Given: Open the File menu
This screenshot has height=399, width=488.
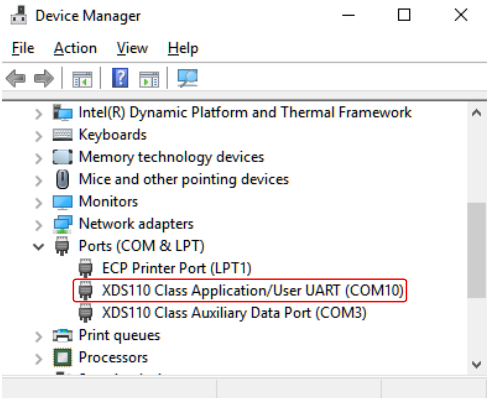Looking at the screenshot, I should pos(23,48).
